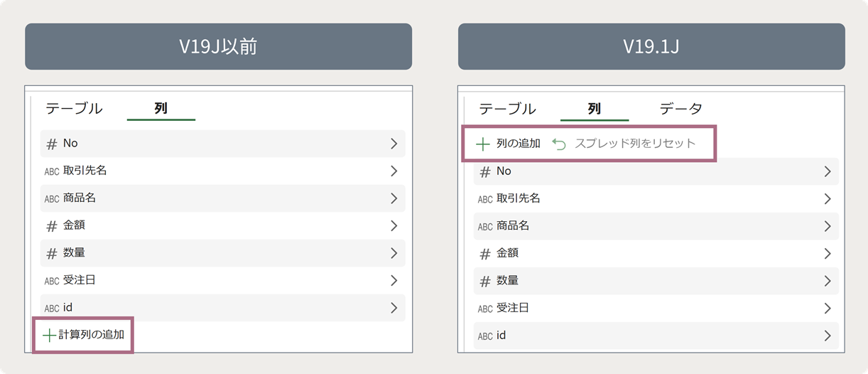This screenshot has width=868, height=374.
Task: Click number type icon of 数量 in V19.1J
Action: click(485, 282)
